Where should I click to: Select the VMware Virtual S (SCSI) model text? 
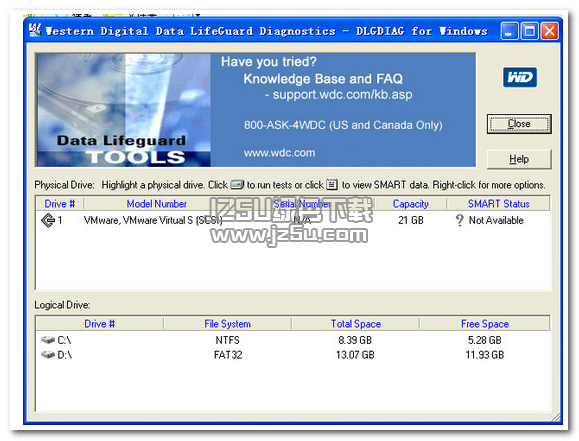coord(153,220)
